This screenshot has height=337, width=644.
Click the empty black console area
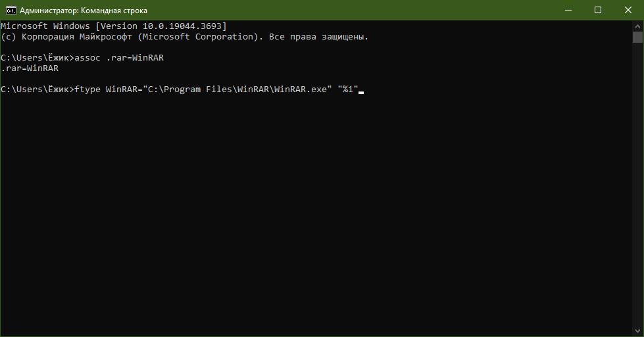coord(316,217)
